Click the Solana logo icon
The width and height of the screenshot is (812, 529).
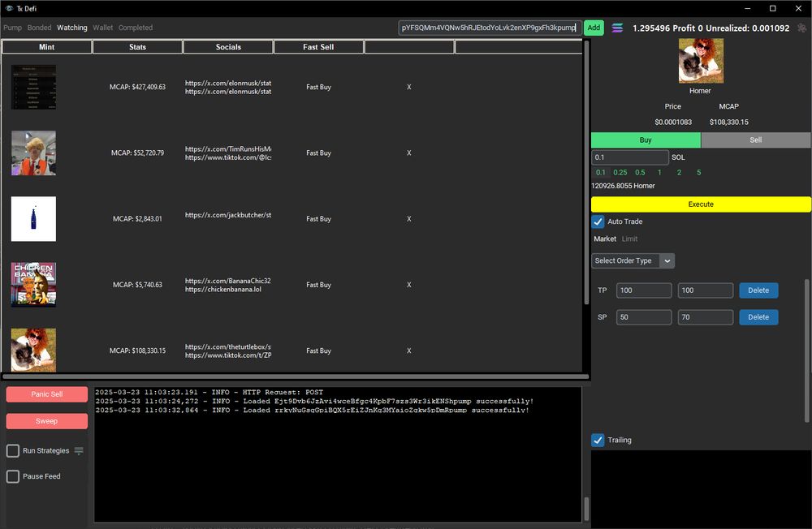(617, 28)
